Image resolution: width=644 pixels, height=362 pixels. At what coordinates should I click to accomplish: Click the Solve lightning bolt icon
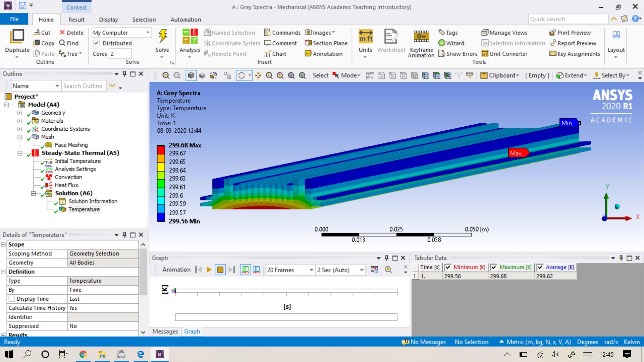click(163, 36)
